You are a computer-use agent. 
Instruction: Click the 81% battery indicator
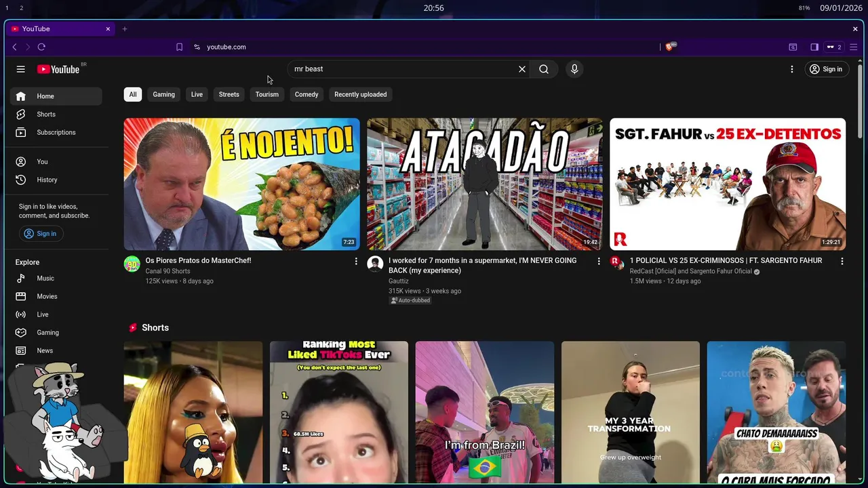point(804,8)
